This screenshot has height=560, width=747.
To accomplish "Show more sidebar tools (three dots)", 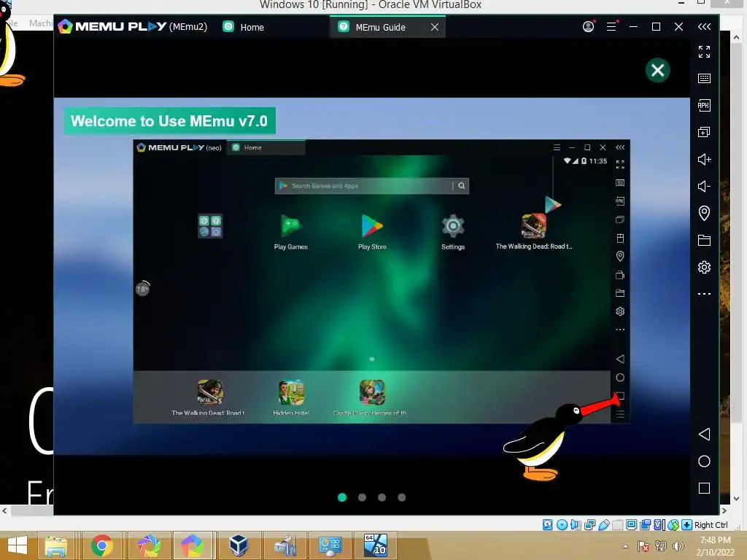I will tap(704, 294).
